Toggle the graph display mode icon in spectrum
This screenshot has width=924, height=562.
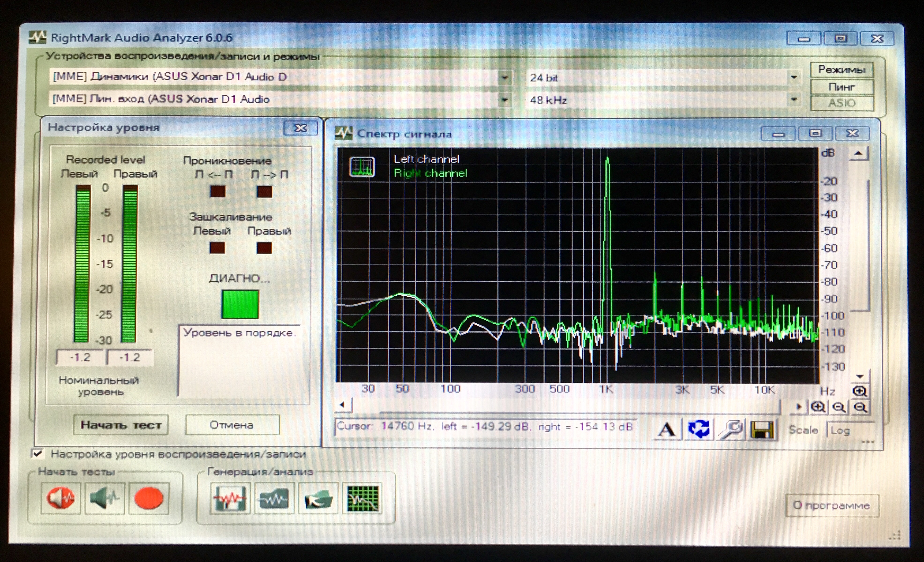pos(362,167)
